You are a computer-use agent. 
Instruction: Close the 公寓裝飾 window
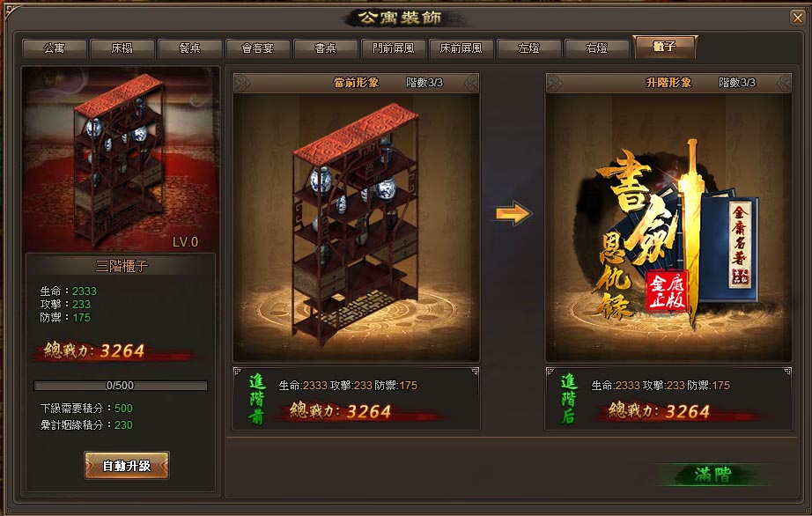click(798, 18)
